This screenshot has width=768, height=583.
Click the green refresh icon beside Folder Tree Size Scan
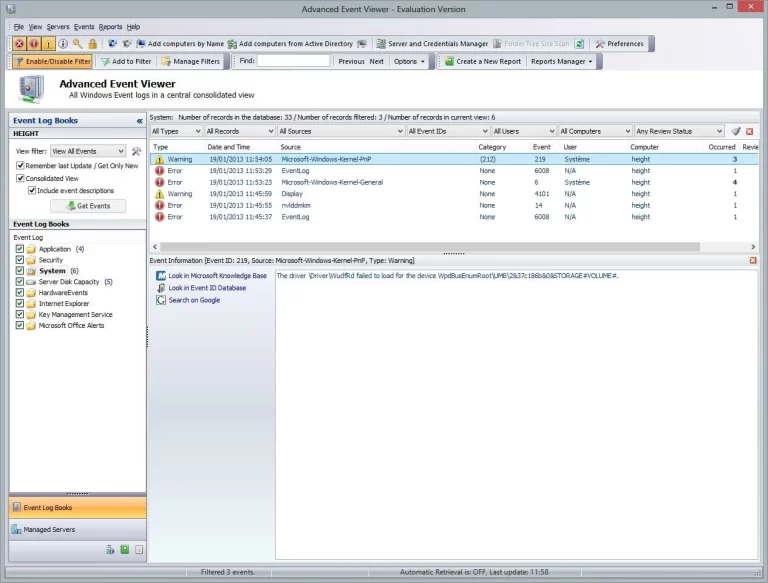click(x=579, y=44)
